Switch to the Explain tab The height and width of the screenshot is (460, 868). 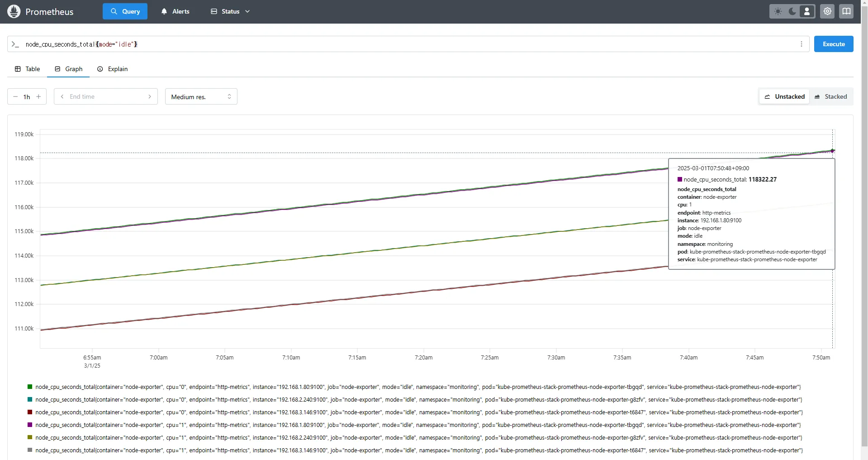click(113, 69)
